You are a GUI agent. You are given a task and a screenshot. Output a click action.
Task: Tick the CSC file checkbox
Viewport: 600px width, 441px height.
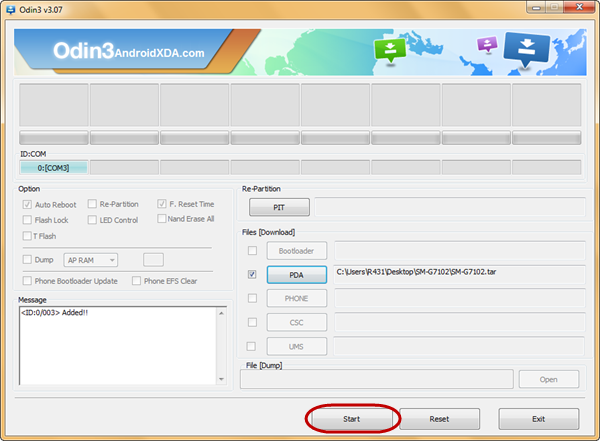point(252,322)
